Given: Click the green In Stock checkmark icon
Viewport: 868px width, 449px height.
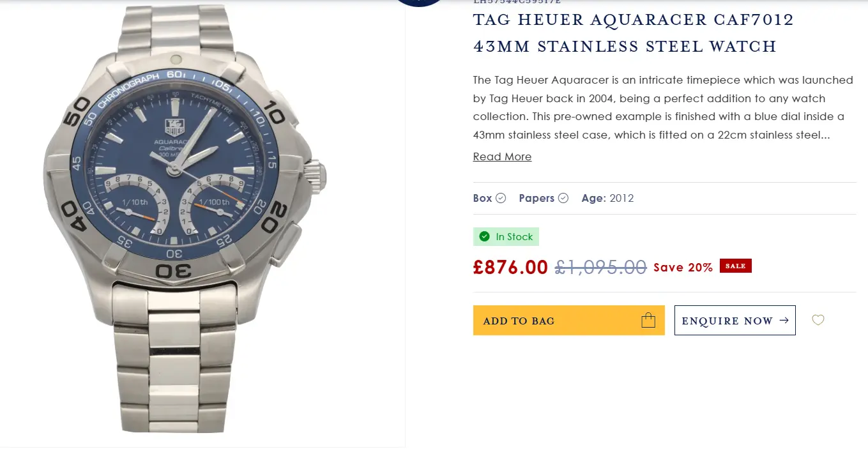Looking at the screenshot, I should click(485, 237).
